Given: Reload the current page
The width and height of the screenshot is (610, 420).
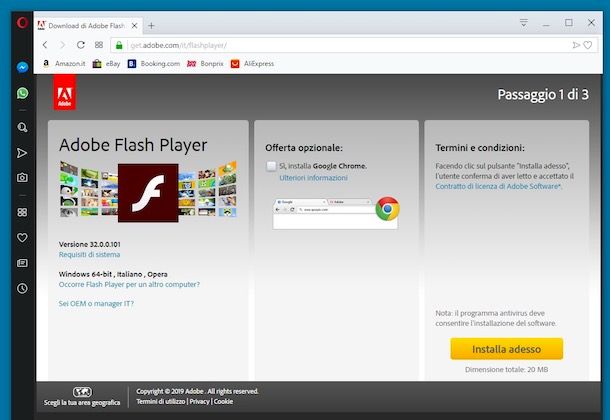Looking at the screenshot, I should pyautogui.click(x=81, y=45).
